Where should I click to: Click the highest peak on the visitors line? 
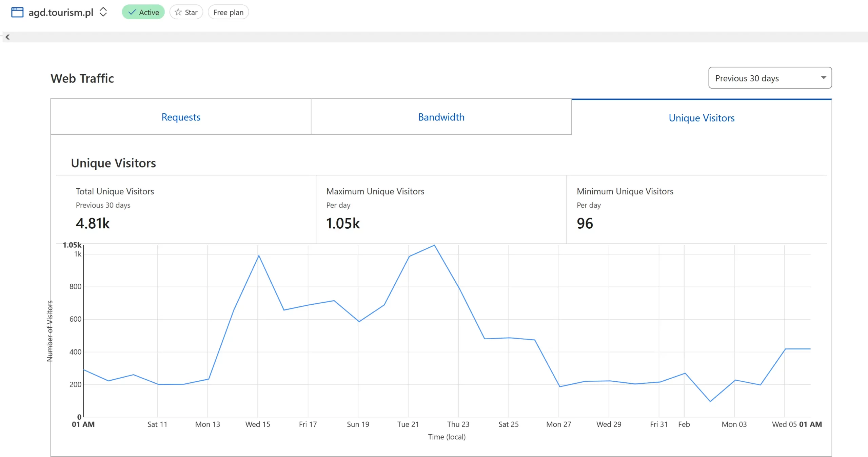coord(434,245)
